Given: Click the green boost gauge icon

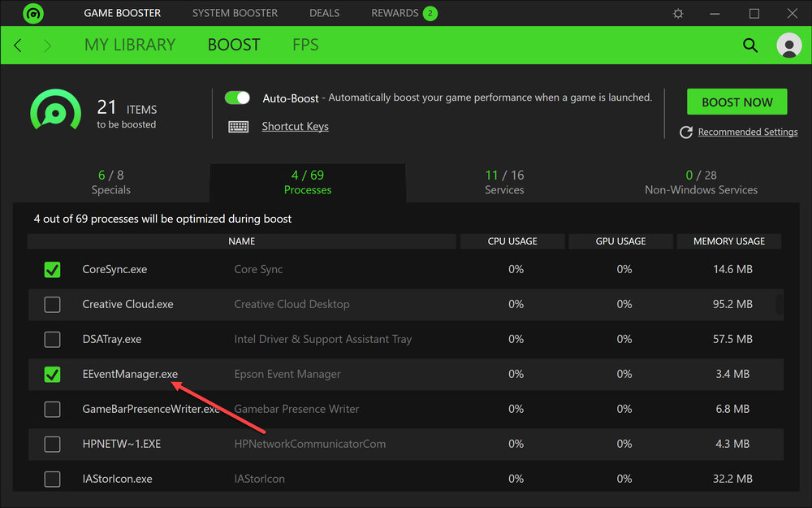Looking at the screenshot, I should click(x=55, y=111).
